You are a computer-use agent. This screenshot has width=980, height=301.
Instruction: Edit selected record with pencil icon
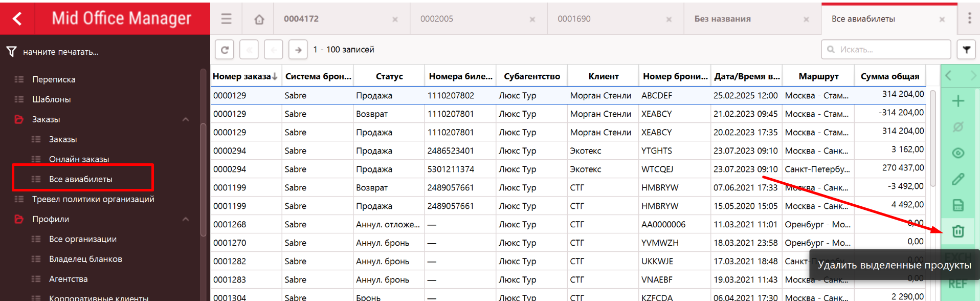[x=958, y=179]
